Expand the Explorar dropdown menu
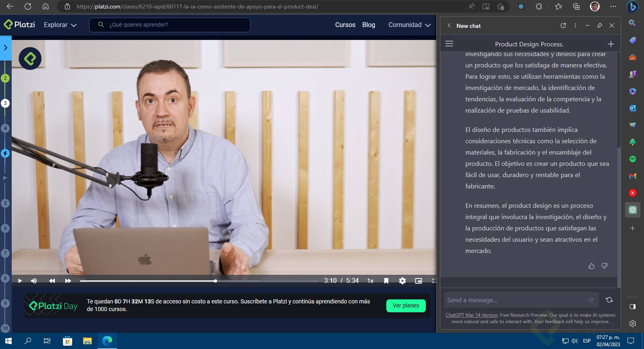 (x=60, y=25)
